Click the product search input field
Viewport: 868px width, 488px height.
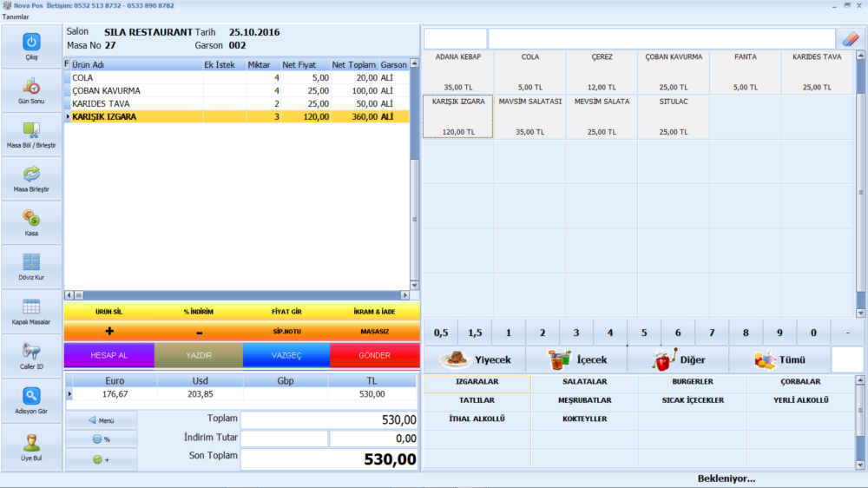pyautogui.click(x=660, y=39)
